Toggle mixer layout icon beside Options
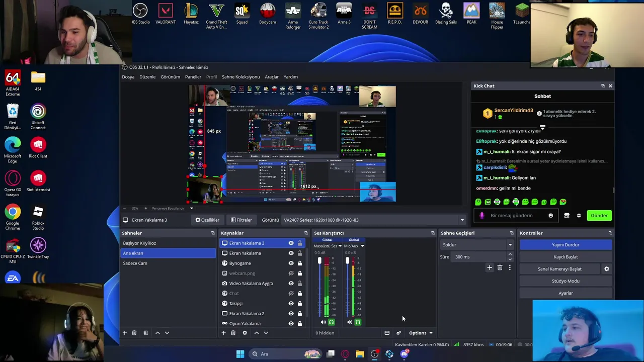Viewport: 644px width, 362px height. [387, 333]
